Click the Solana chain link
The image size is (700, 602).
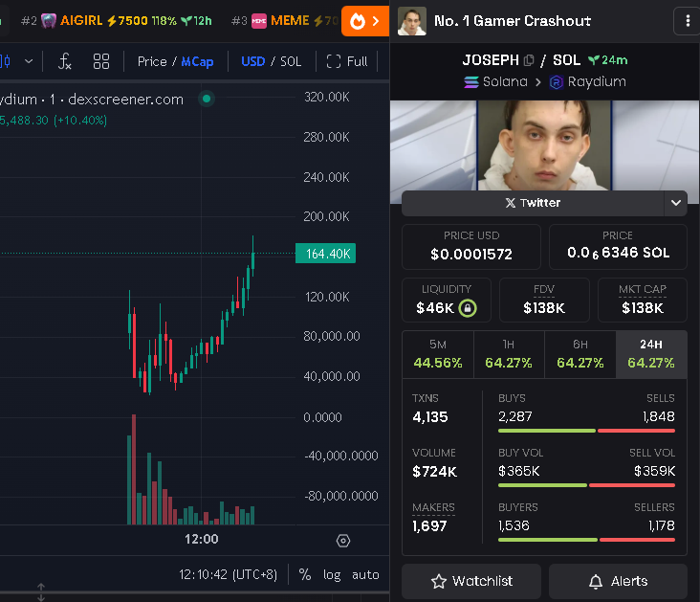click(x=495, y=81)
